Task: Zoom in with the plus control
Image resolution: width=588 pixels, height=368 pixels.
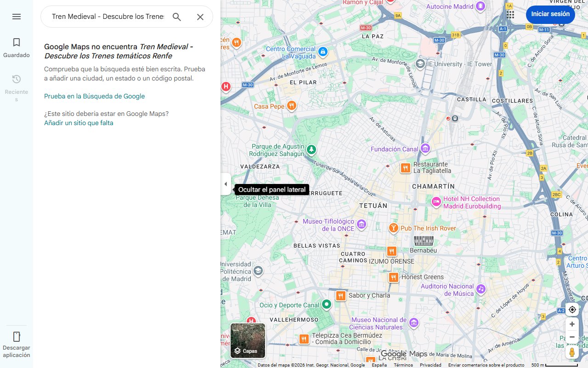Action: tap(572, 324)
